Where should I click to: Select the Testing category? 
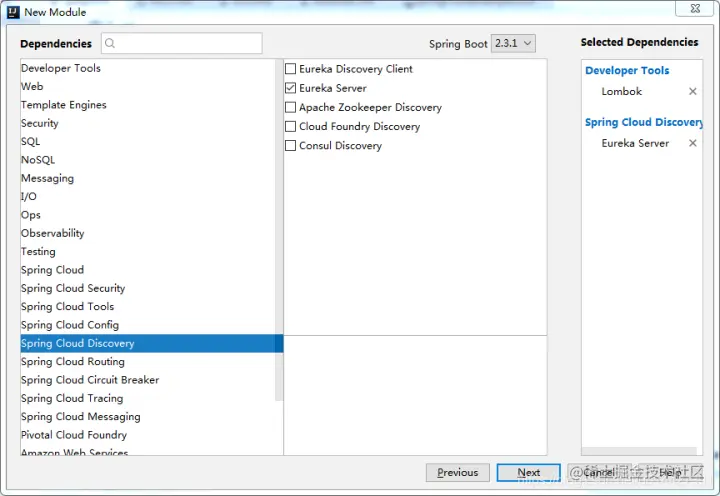coord(148,252)
